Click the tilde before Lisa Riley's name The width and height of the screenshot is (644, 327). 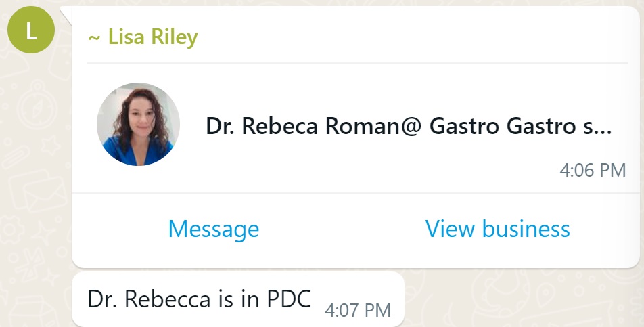click(x=94, y=37)
